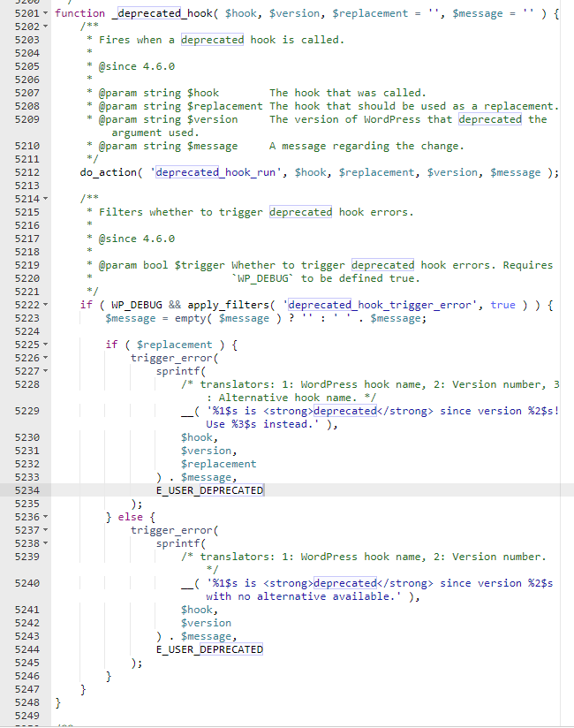The height and width of the screenshot is (728, 574).
Task: Click line number 5234 in the gutter
Action: (x=26, y=490)
